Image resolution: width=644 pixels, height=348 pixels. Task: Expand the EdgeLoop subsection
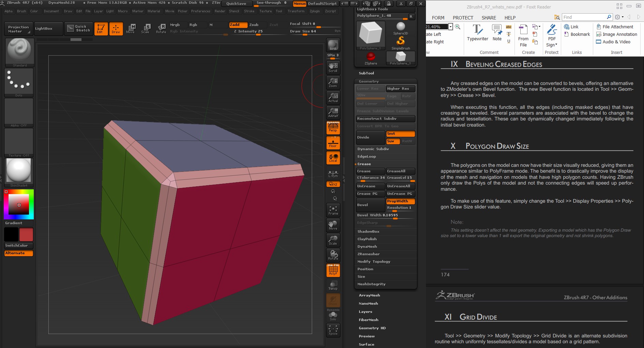pyautogui.click(x=367, y=157)
